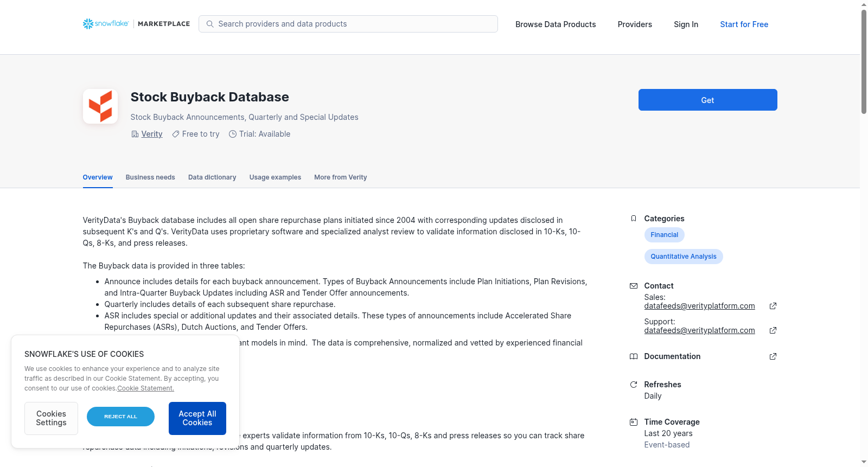Viewport: 868px width, 467px height.
Task: Click the Daily refresh value
Action: coord(653,396)
